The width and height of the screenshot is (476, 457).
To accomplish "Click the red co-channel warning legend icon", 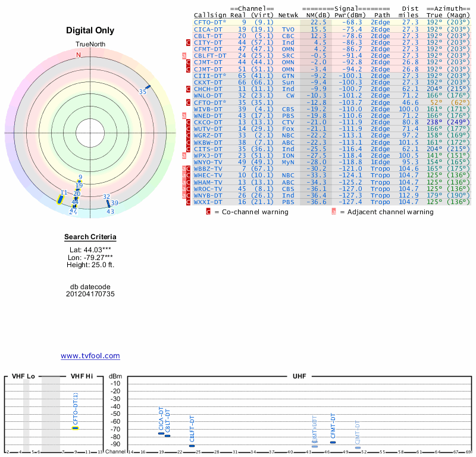I will [208, 212].
